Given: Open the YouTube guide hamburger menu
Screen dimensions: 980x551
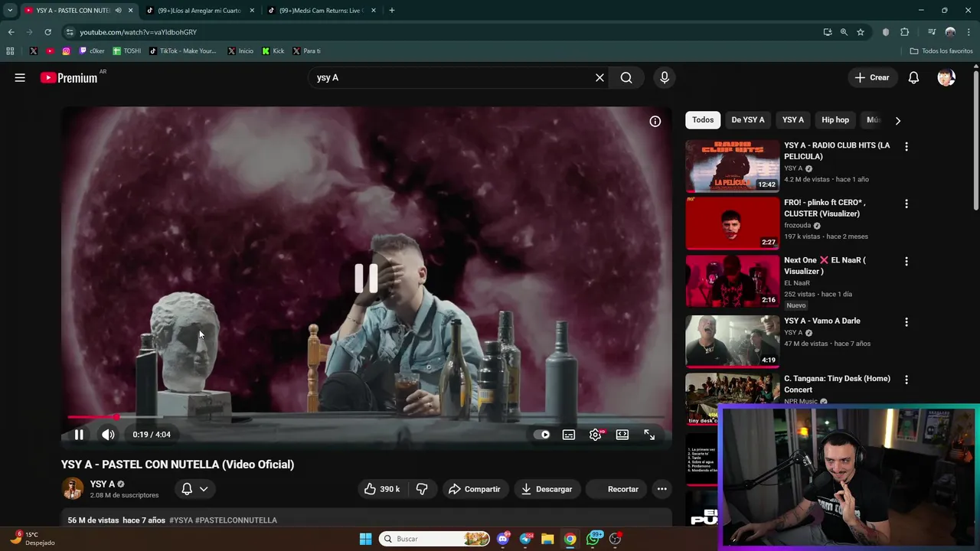Looking at the screenshot, I should click(20, 77).
